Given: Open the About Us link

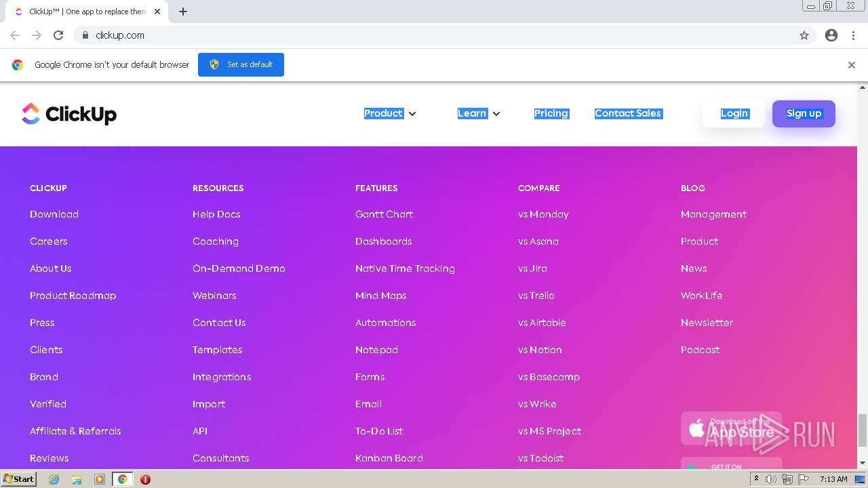Looking at the screenshot, I should [51, 268].
